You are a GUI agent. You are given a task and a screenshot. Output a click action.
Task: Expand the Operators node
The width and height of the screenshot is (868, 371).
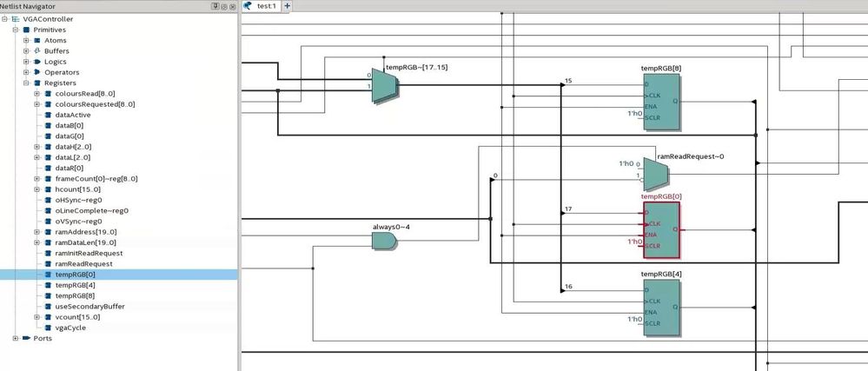(26, 72)
